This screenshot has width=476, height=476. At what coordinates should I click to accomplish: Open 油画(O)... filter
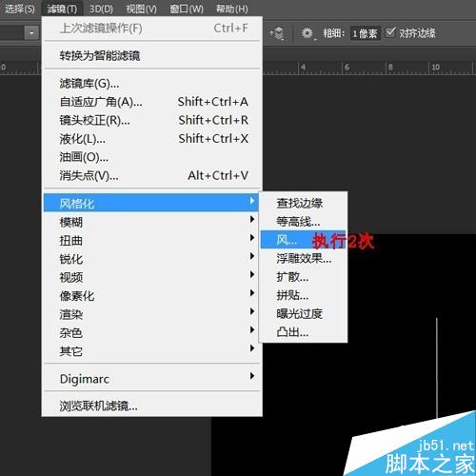[152, 157]
